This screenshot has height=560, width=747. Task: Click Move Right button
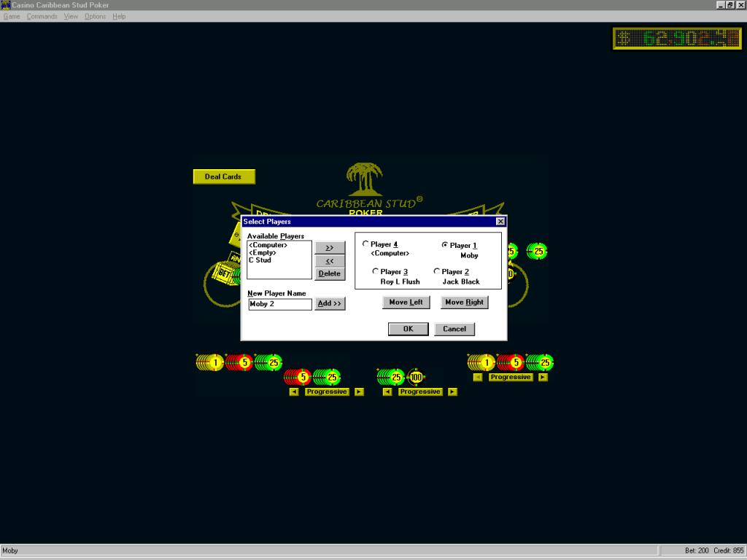(465, 303)
